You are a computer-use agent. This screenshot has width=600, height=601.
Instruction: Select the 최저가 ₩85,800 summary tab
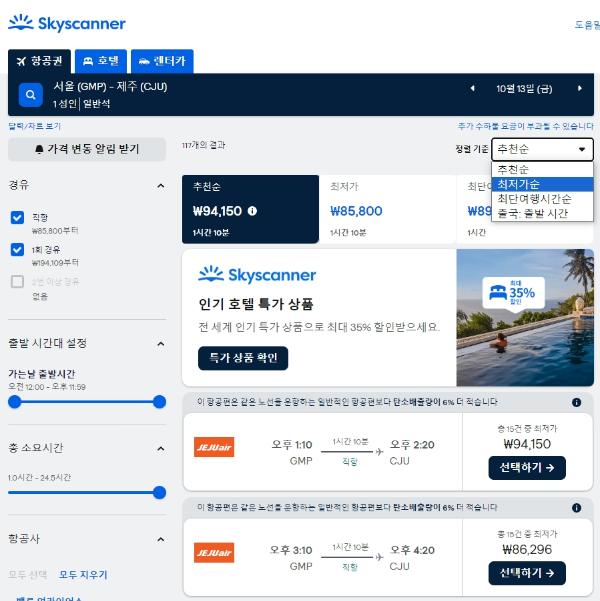(387, 209)
